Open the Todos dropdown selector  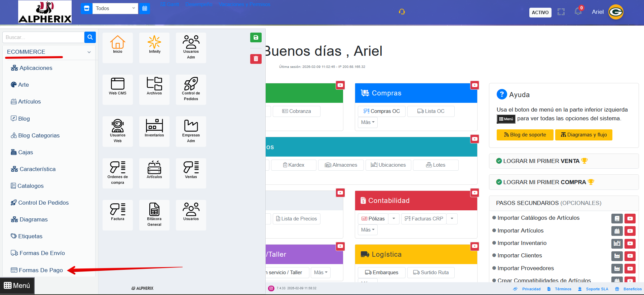tap(115, 8)
